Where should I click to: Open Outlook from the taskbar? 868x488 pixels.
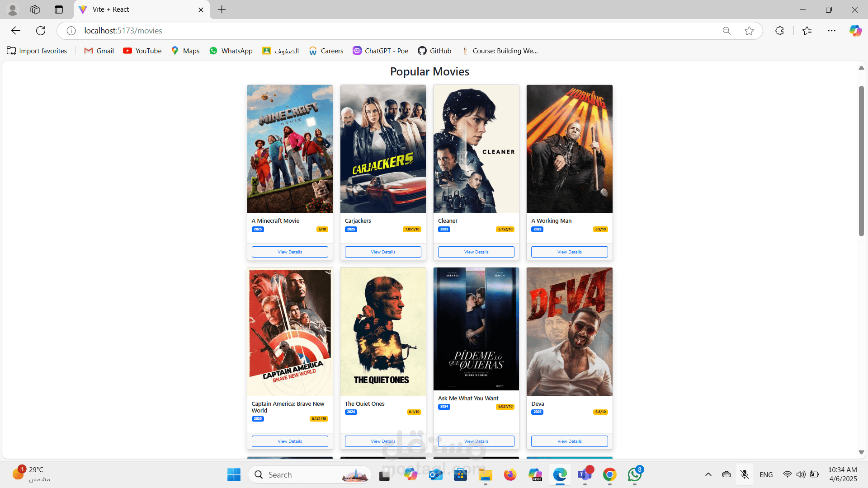pos(435,475)
